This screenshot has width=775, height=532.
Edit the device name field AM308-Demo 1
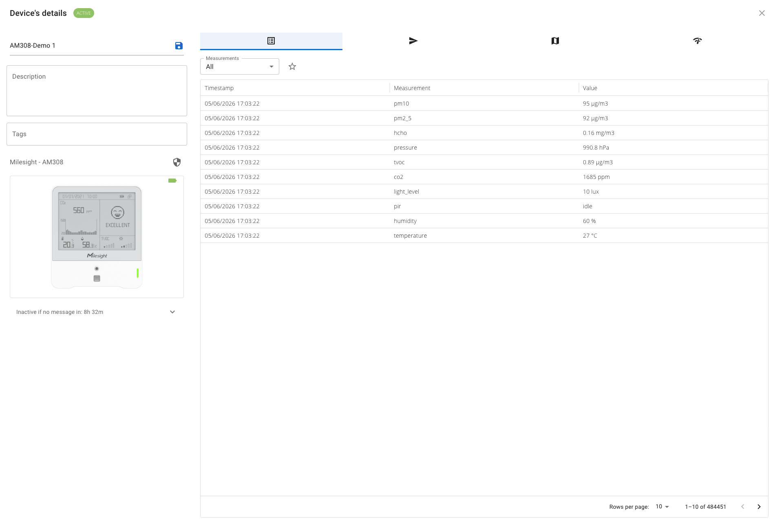point(90,46)
